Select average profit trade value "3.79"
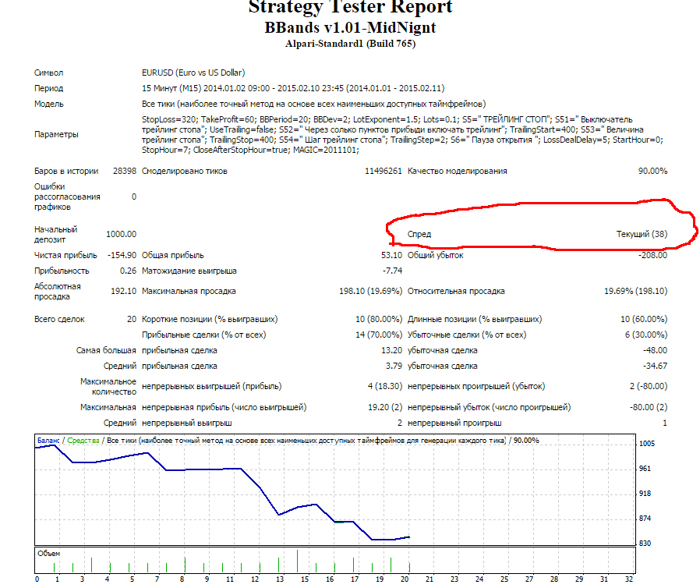 pos(394,366)
